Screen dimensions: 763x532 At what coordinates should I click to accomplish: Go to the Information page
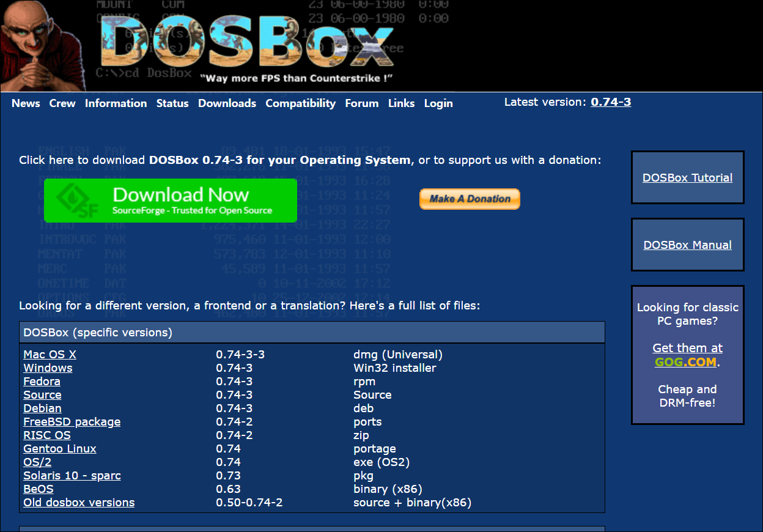click(116, 103)
